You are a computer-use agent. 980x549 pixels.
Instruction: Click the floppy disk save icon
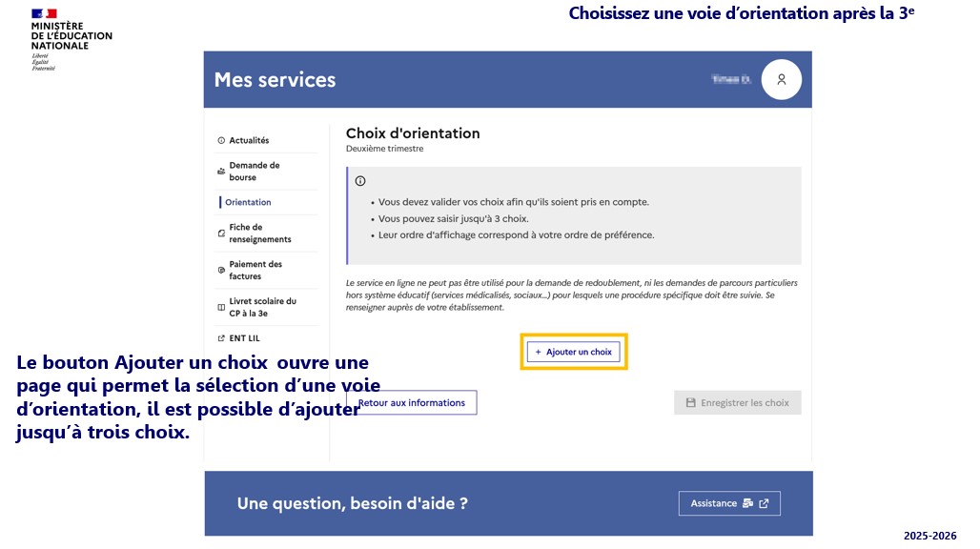[690, 403]
